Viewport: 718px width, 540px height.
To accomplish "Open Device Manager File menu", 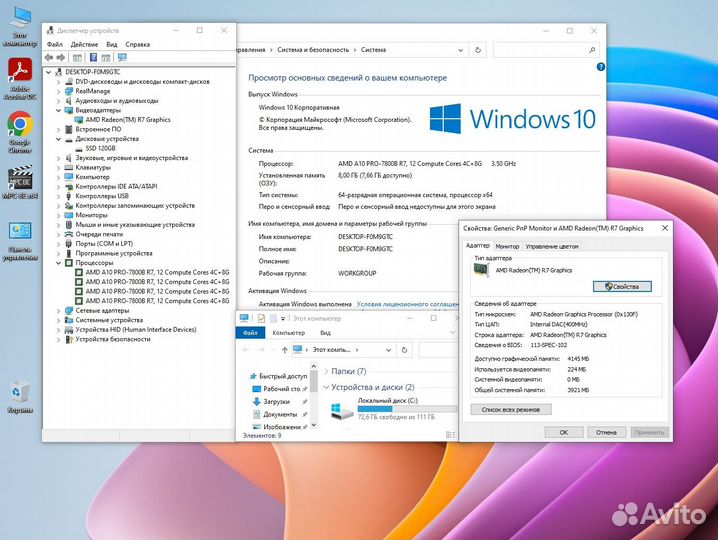I will 54,44.
